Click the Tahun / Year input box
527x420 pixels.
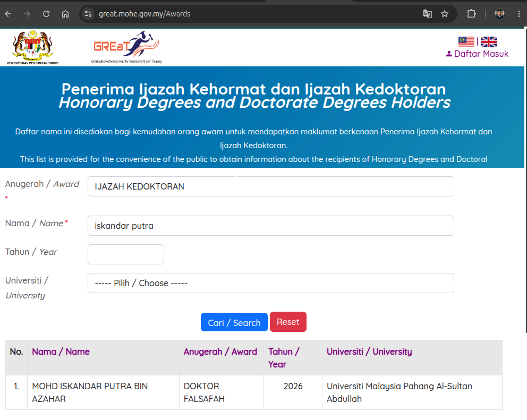[126, 254]
